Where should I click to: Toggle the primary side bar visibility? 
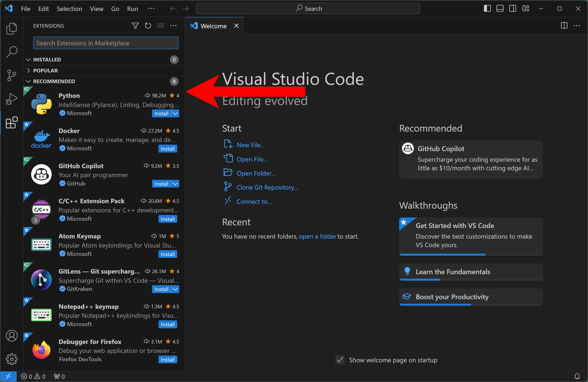click(x=487, y=9)
